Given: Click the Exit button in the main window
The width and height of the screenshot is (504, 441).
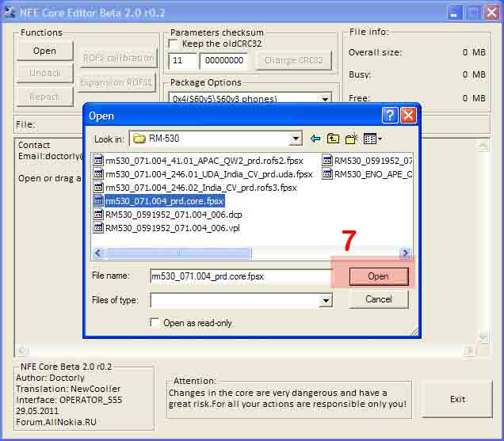Looking at the screenshot, I should coord(457,399).
